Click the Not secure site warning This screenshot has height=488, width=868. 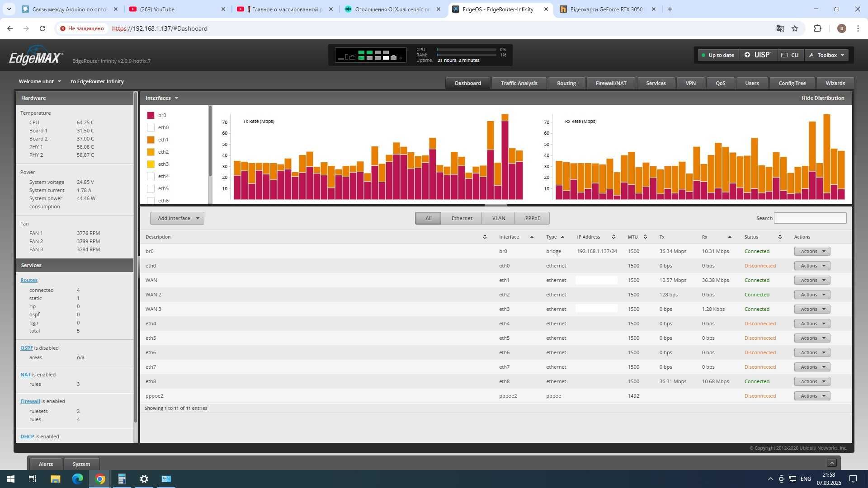[82, 28]
